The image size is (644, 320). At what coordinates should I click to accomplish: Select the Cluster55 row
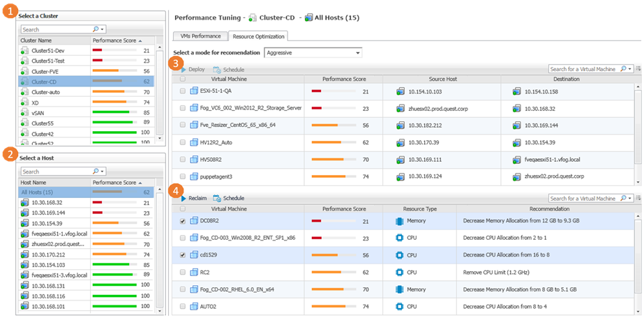[x=87, y=123]
